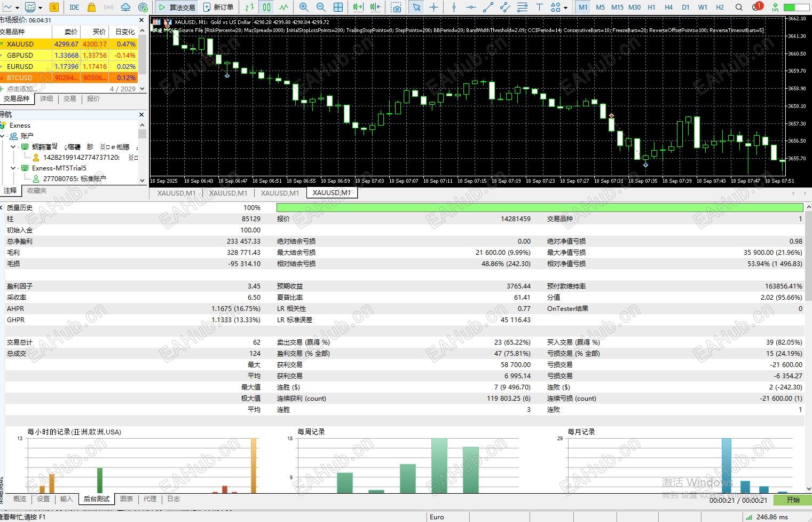Open the cloud hosting icon
812x522 pixels.
126,7
